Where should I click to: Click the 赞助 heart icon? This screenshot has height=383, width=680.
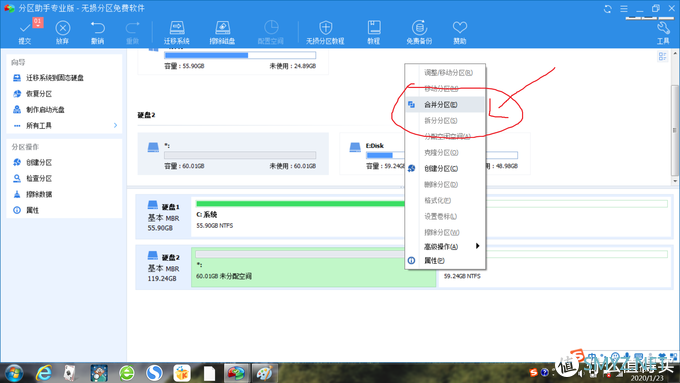point(460,28)
